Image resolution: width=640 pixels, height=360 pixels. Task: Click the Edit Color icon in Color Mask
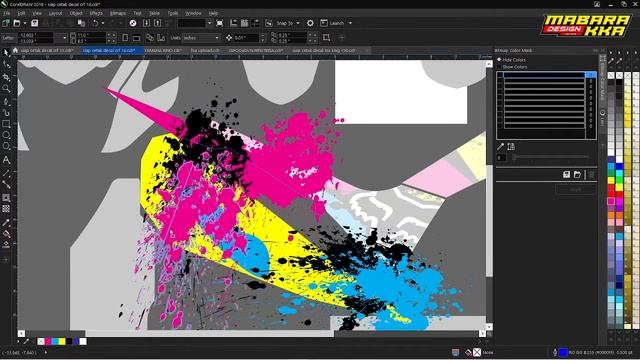coord(511,147)
